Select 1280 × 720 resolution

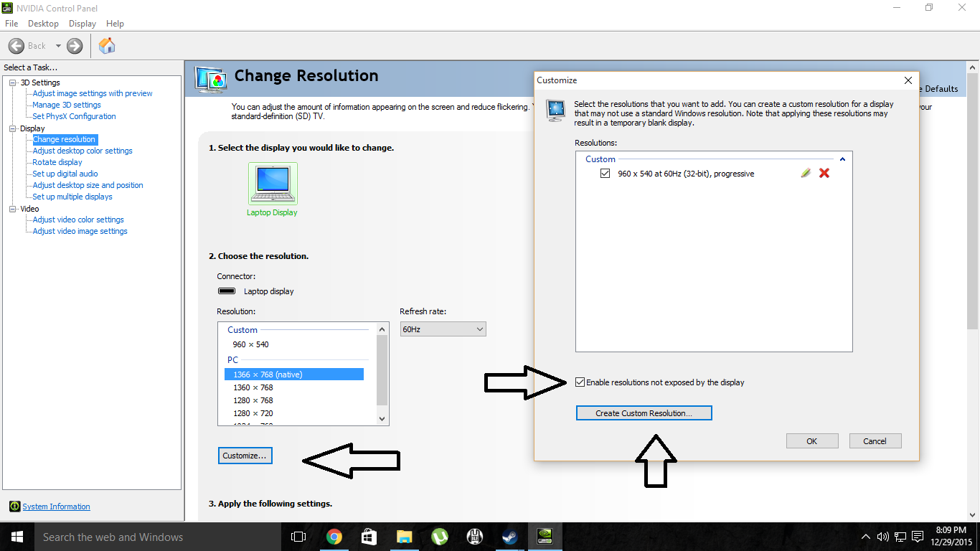[253, 413]
